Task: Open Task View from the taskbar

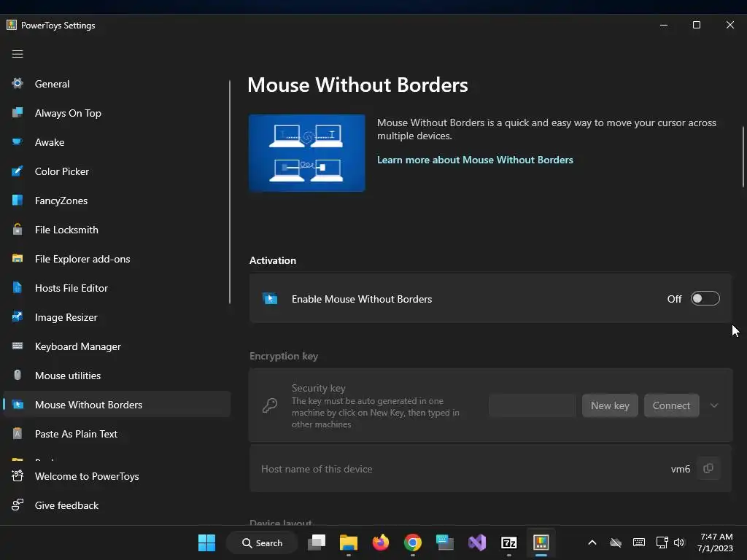Action: click(x=317, y=542)
